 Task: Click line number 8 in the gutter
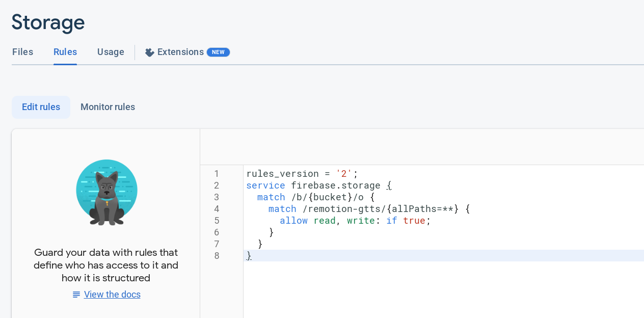coord(217,256)
